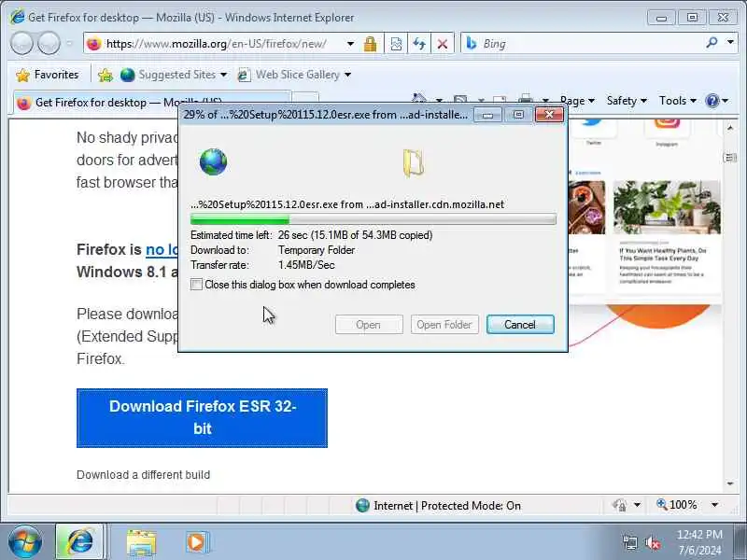
Task: Expand the privacy icon dropdown in status bar
Action: pos(637,505)
